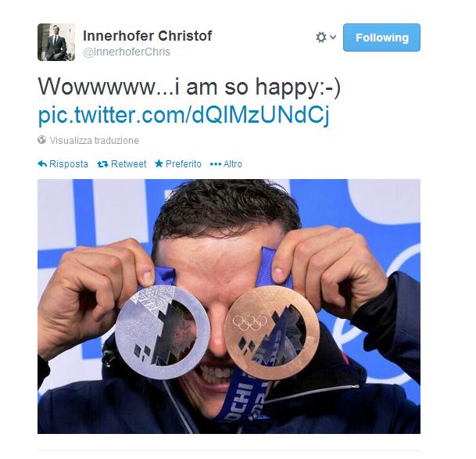
Task: Click the silver medal in the photo
Action: (163, 332)
